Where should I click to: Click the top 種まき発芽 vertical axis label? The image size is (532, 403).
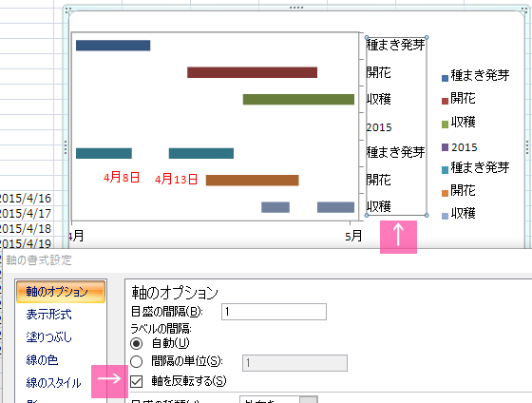click(x=395, y=45)
